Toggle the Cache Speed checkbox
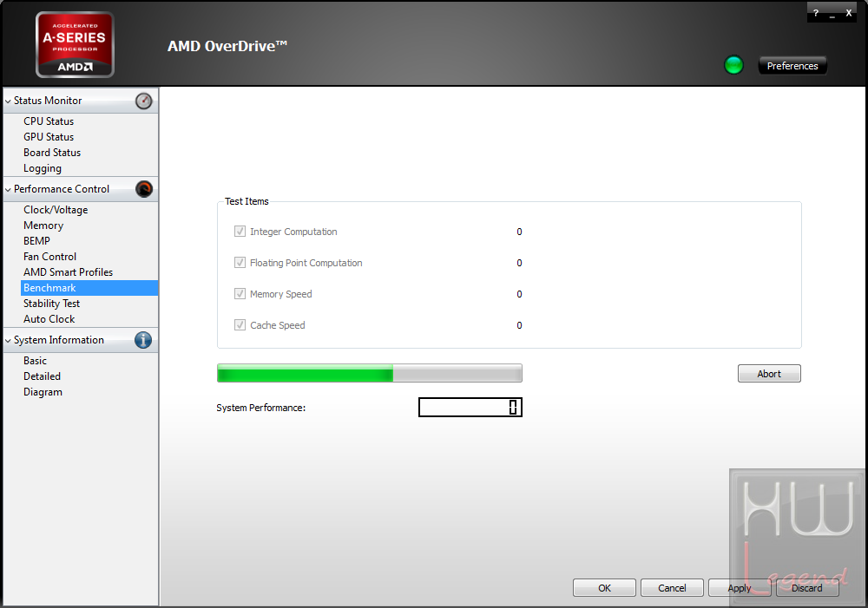868x608 pixels. pos(240,324)
